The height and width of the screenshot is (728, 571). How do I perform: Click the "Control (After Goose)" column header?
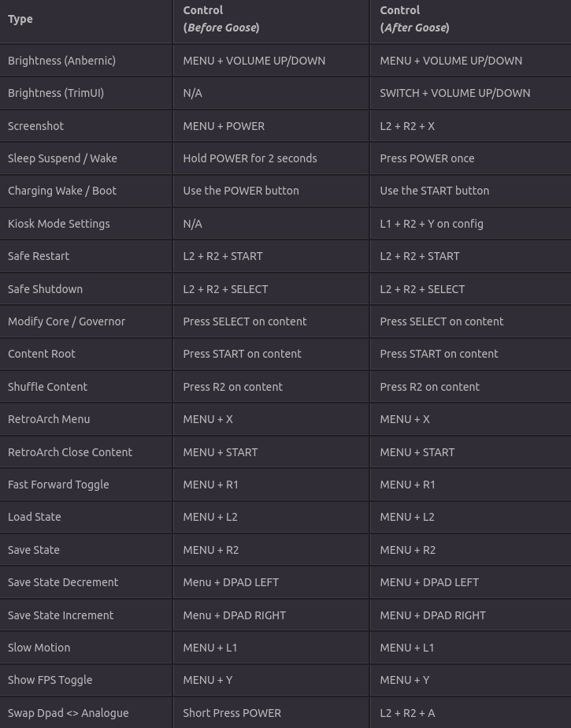point(415,19)
